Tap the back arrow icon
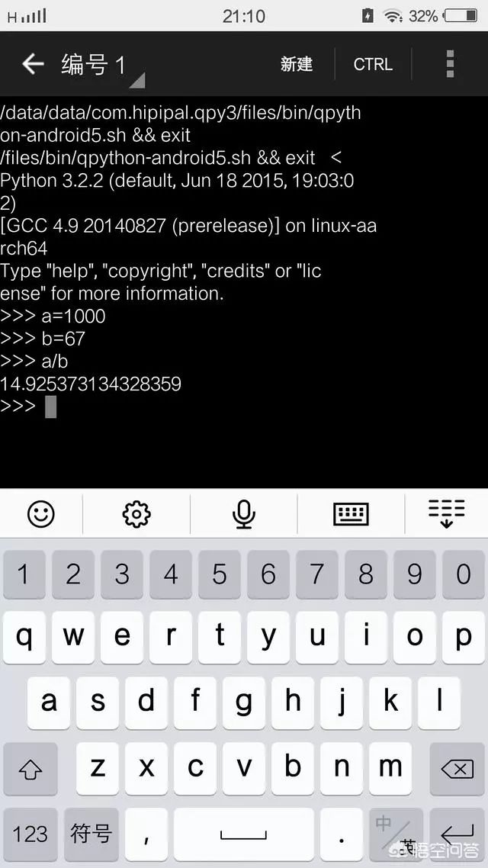Viewport: 488px width, 868px height. 33,64
